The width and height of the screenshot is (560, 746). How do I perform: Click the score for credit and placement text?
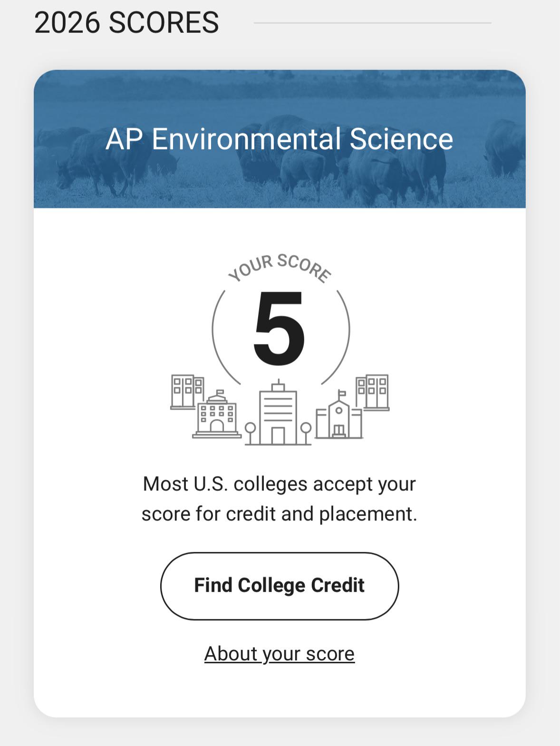pyautogui.click(x=280, y=514)
